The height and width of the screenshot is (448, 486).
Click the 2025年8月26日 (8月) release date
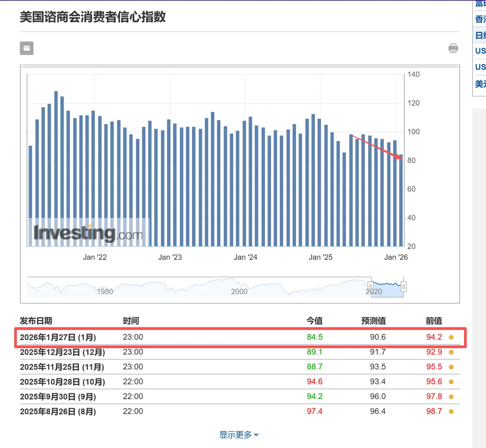(x=58, y=412)
